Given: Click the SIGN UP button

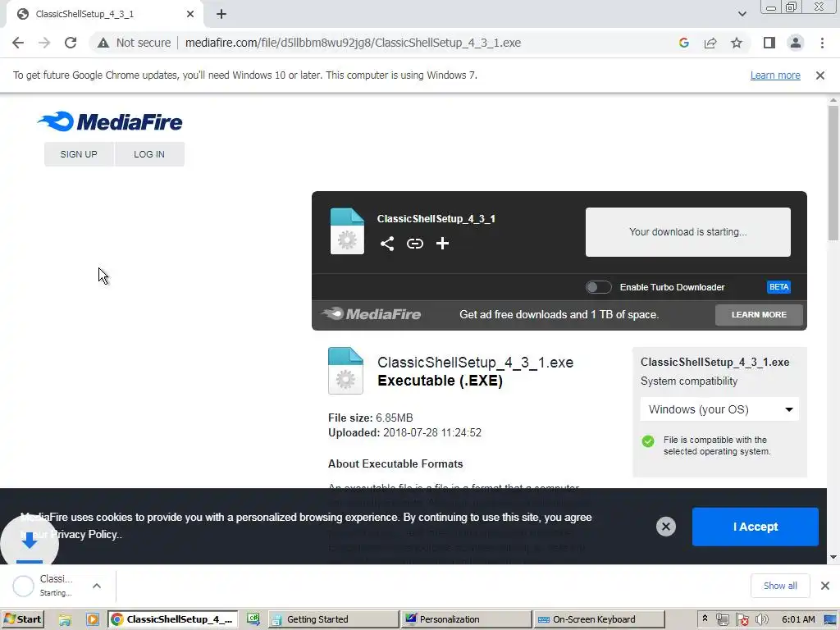Looking at the screenshot, I should click(x=79, y=154).
